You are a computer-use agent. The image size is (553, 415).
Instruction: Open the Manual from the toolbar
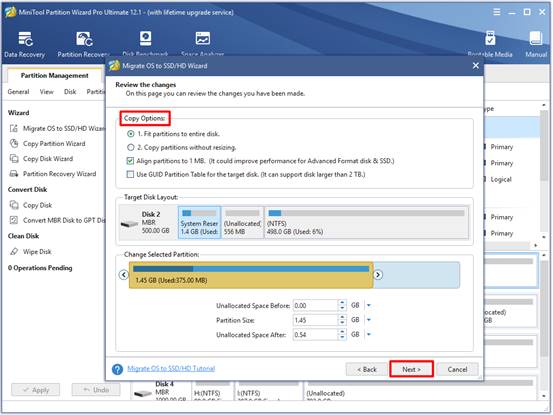point(536,44)
